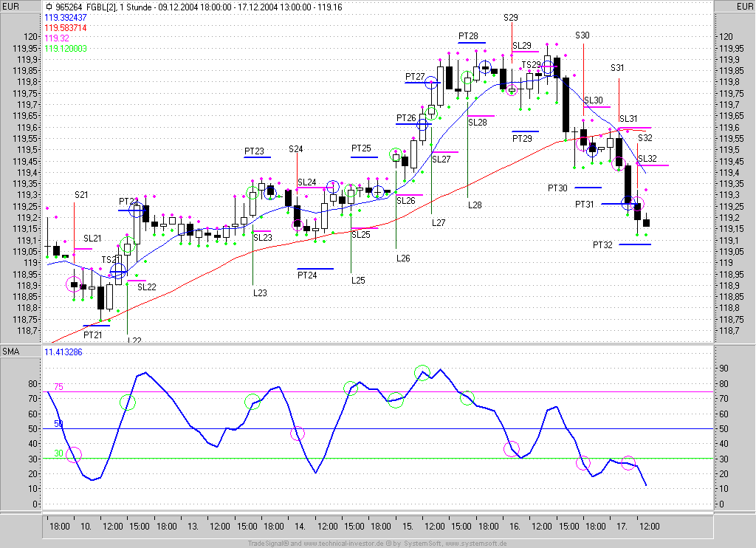756x548 pixels.
Task: Click the L26 long entry label
Action: pyautogui.click(x=403, y=258)
